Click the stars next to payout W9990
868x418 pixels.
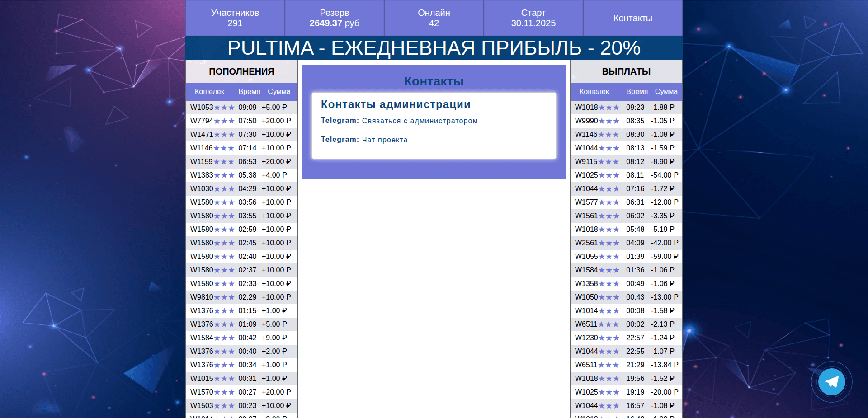[x=609, y=121]
